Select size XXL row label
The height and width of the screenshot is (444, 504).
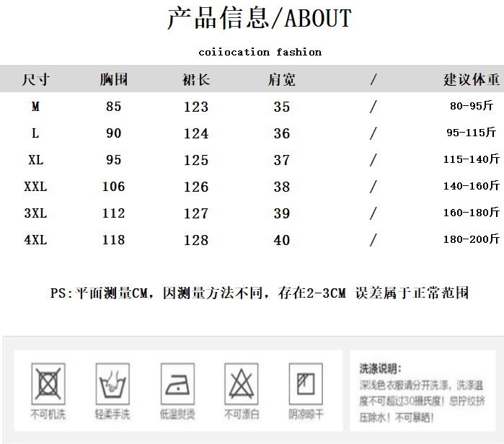coord(35,187)
